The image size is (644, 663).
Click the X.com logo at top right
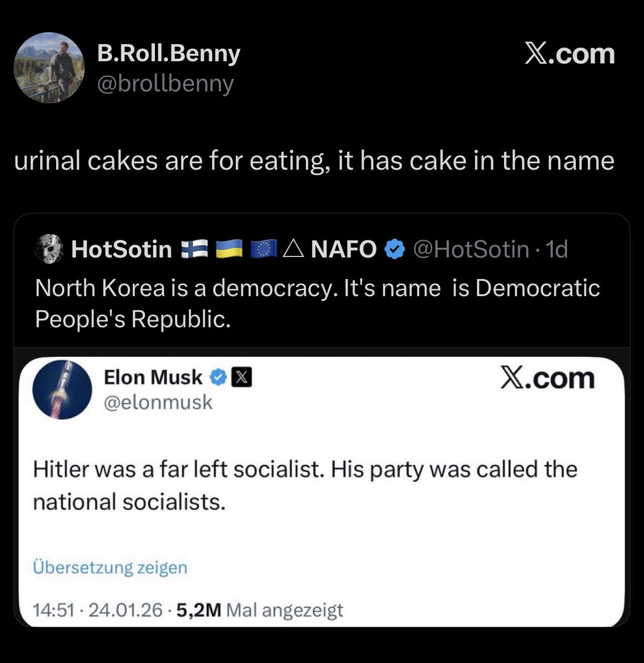pyautogui.click(x=570, y=54)
